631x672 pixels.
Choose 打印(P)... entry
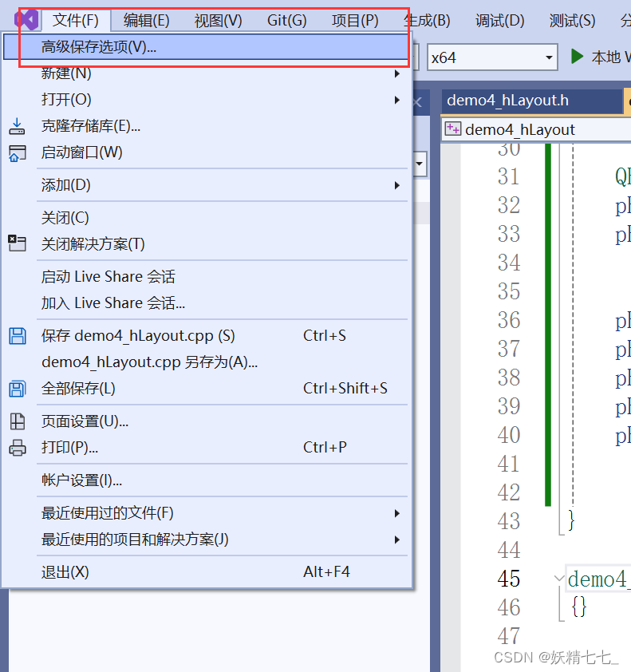pyautogui.click(x=206, y=448)
